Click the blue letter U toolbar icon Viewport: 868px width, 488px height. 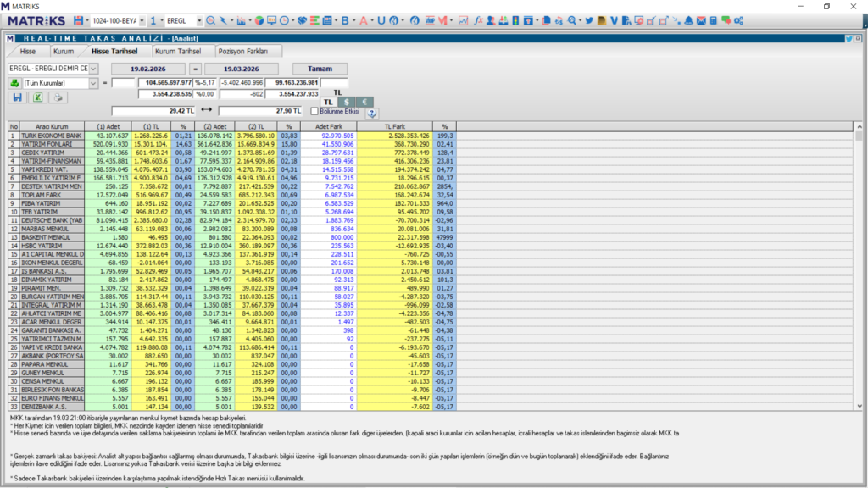381,20
